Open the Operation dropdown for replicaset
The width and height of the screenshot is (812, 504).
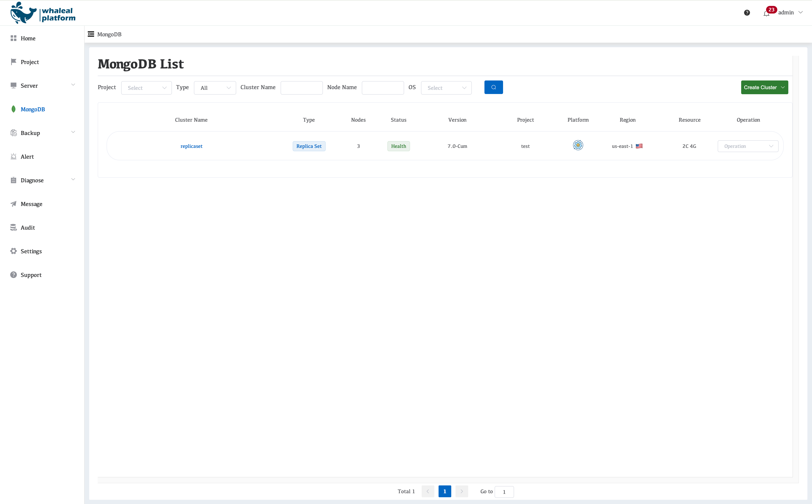point(748,146)
